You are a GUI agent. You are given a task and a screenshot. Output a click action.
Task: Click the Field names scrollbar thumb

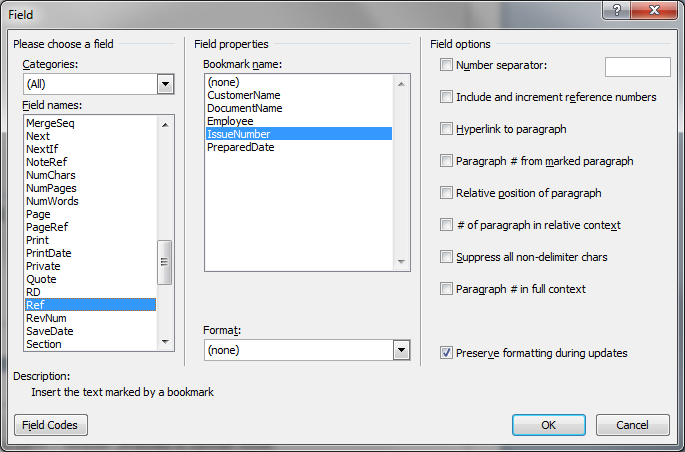(165, 262)
